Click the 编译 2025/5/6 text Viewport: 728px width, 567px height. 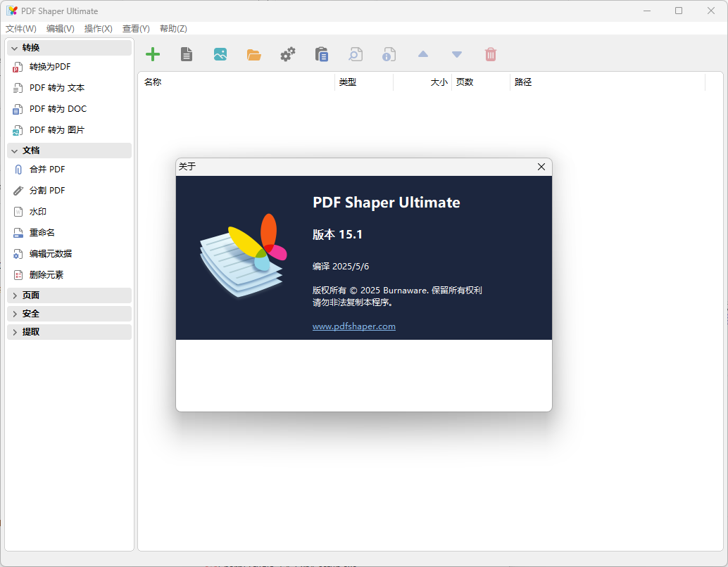point(341,267)
